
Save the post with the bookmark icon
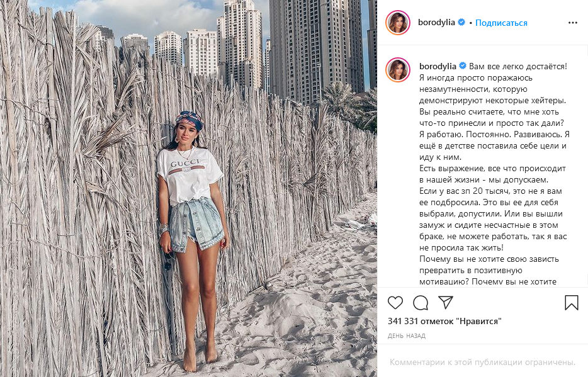click(x=572, y=303)
